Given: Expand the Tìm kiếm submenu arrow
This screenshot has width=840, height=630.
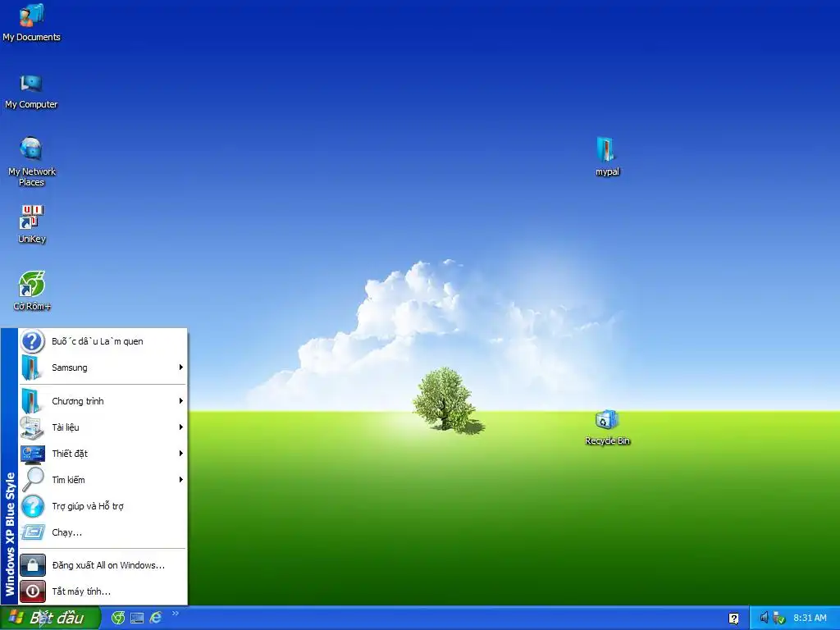Looking at the screenshot, I should coord(181,479).
